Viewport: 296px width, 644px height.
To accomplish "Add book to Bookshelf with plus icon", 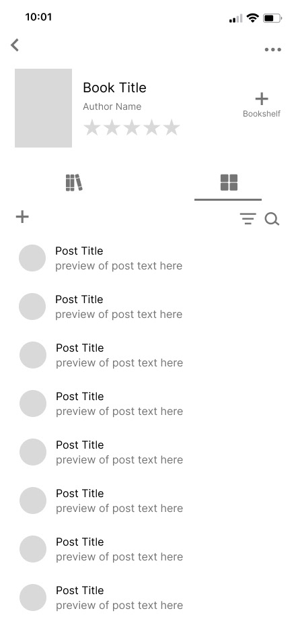I will coord(262,99).
